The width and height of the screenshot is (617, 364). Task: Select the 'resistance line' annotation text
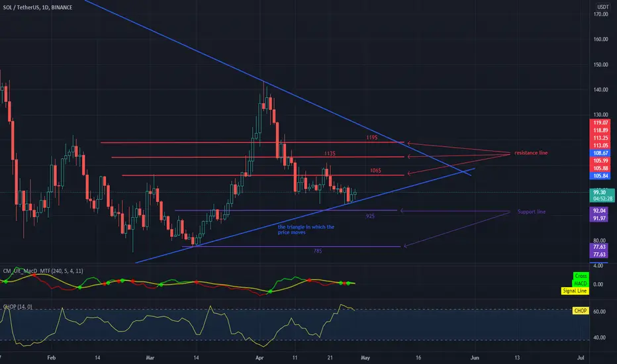coord(531,153)
